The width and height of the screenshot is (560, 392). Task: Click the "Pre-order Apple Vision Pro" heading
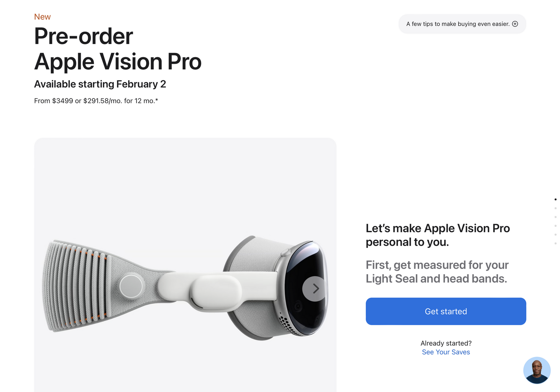point(118,49)
